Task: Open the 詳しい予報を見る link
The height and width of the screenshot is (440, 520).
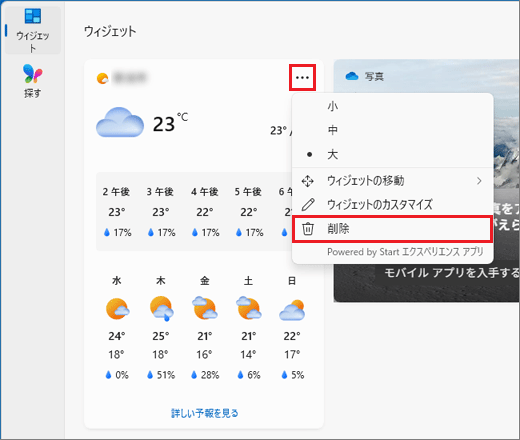Action: click(205, 413)
